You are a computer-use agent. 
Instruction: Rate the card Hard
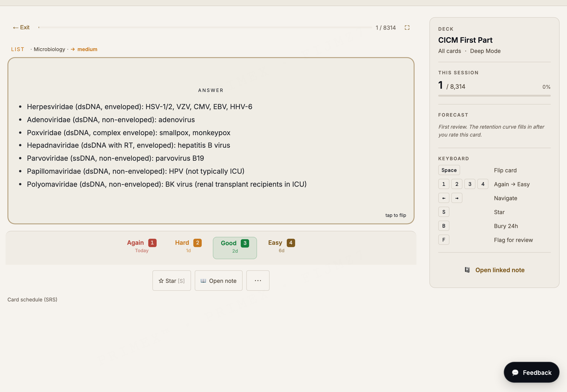coord(188,246)
